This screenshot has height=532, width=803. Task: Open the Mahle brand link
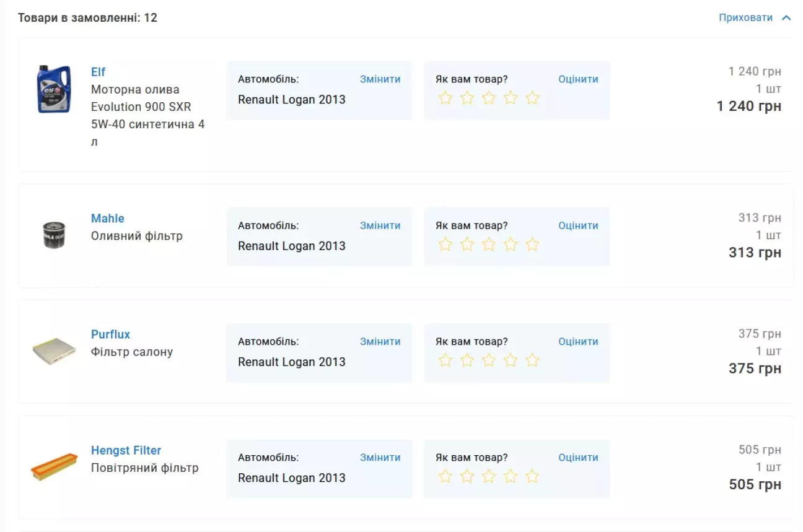pyautogui.click(x=107, y=219)
